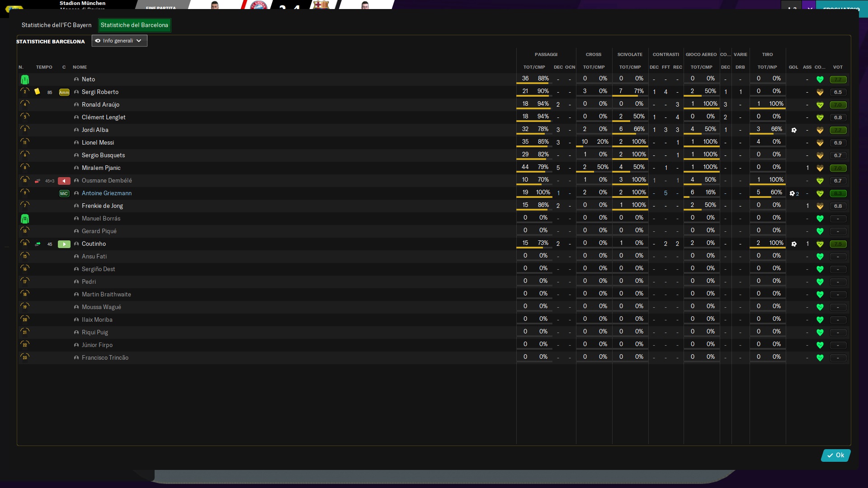Select the Statistiche del Barcelona tab

[x=134, y=25]
